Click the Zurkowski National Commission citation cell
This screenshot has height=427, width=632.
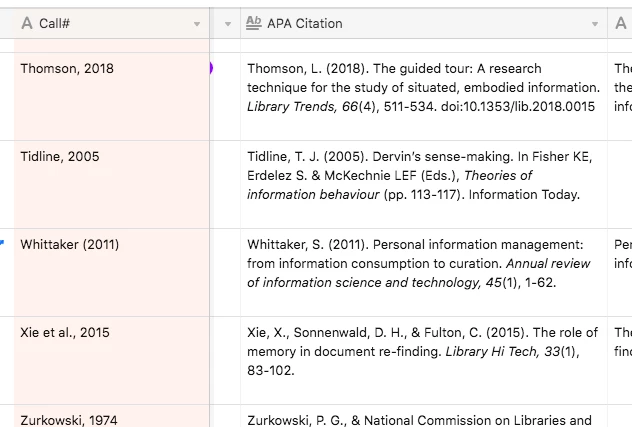pyautogui.click(x=424, y=416)
